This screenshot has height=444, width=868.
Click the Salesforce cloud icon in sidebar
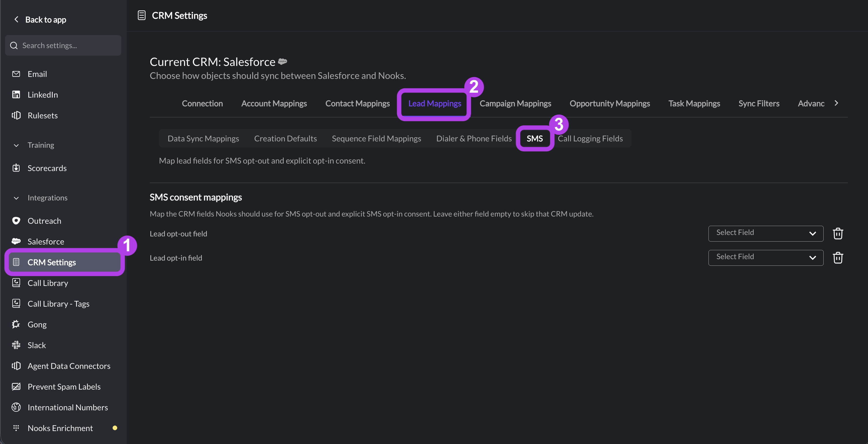pos(16,241)
